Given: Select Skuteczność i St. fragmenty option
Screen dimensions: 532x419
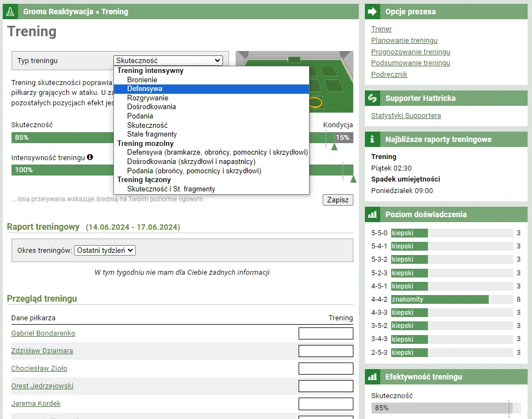Looking at the screenshot, I should click(x=171, y=189).
